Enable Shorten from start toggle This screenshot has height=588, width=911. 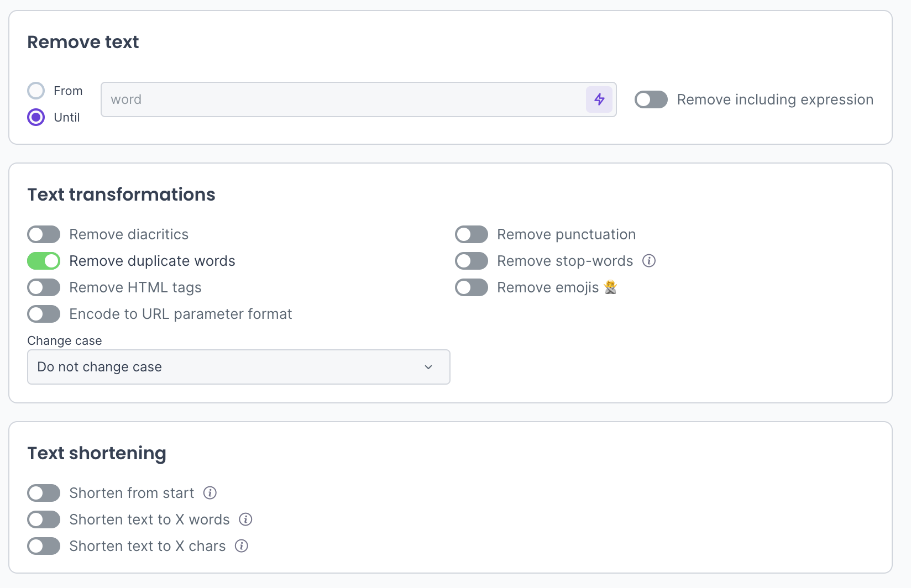click(44, 493)
